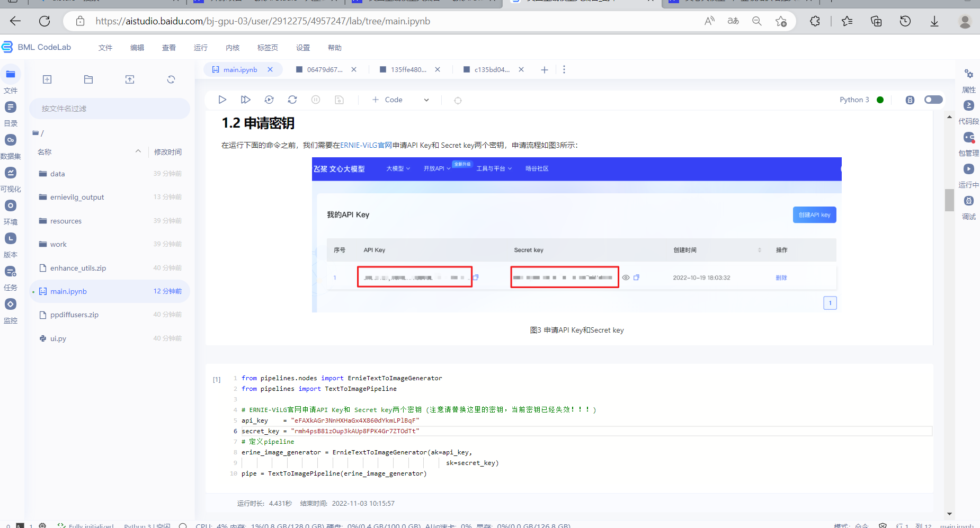Run the current notebook cell
Image resolution: width=980 pixels, height=528 pixels.
(x=222, y=100)
